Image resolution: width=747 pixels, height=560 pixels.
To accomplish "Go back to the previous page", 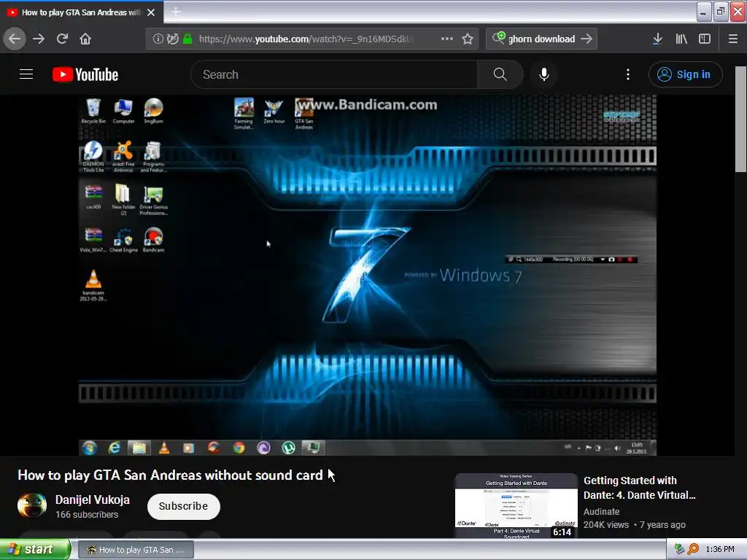I will [x=15, y=39].
